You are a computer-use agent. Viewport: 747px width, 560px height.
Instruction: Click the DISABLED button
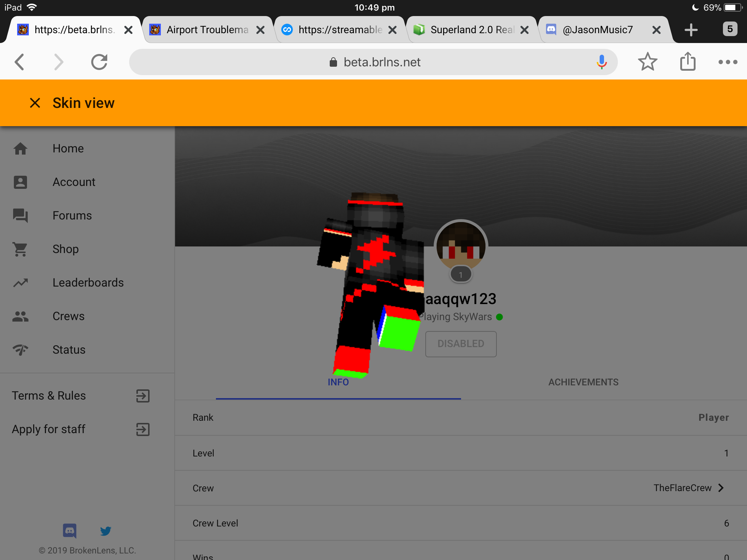pos(461,344)
